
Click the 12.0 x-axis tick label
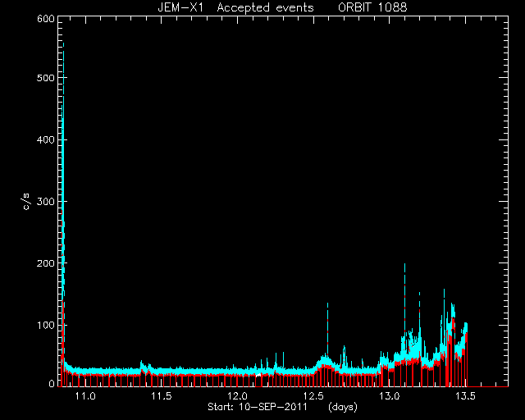pos(237,396)
